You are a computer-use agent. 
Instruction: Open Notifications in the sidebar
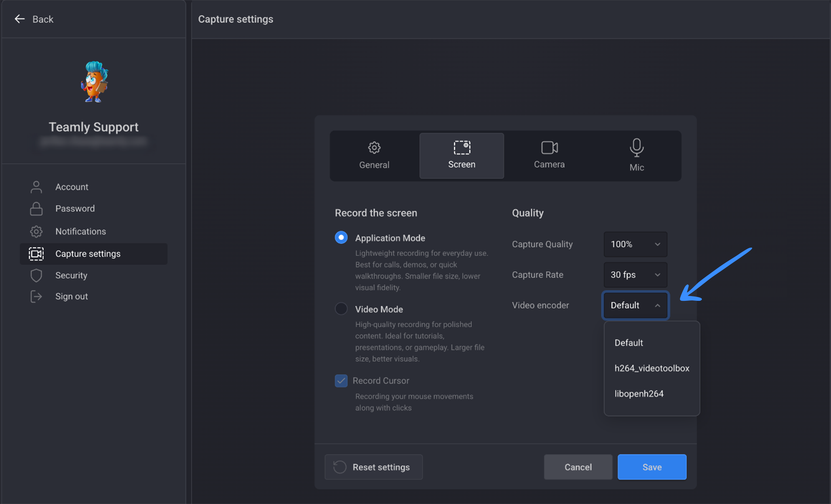93,232
